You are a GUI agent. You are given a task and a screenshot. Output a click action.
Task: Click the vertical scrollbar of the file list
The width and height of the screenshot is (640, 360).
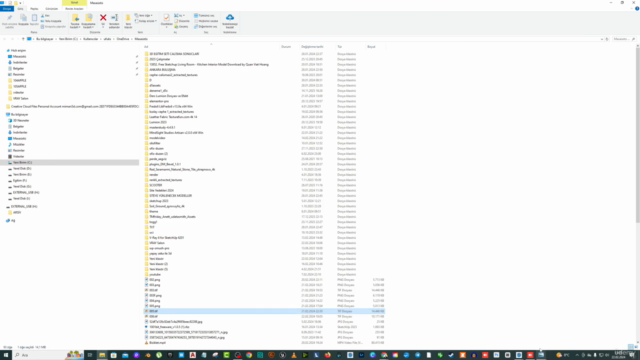[x=638, y=135]
